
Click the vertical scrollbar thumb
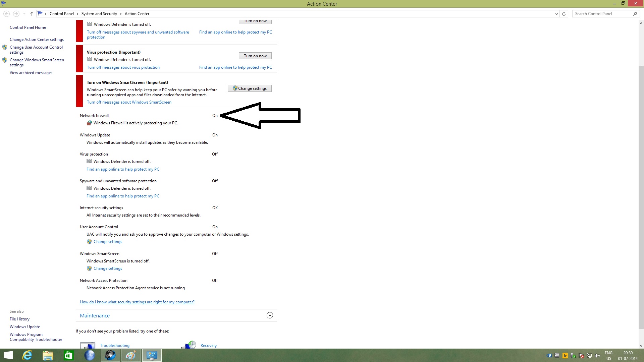[x=641, y=198]
